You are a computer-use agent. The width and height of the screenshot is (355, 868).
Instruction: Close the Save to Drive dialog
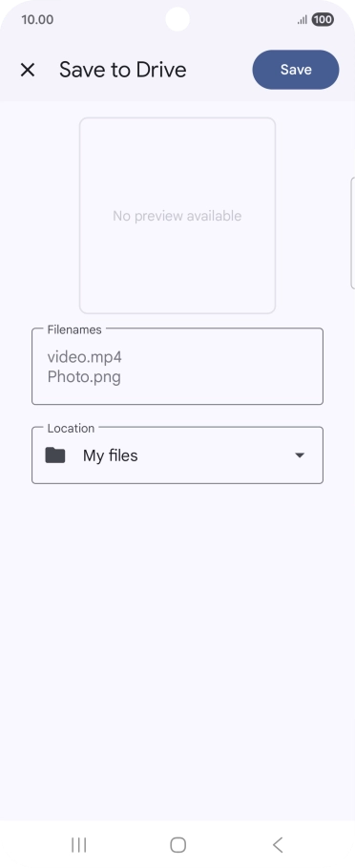tap(28, 70)
